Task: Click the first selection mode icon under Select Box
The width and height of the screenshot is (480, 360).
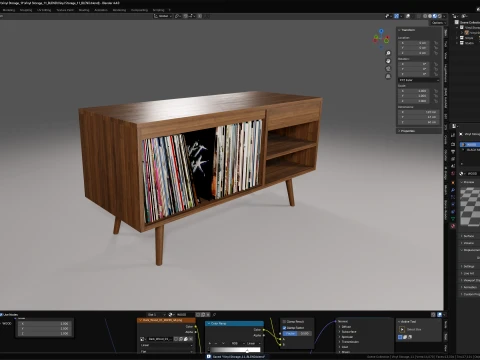Action: click(x=400, y=337)
